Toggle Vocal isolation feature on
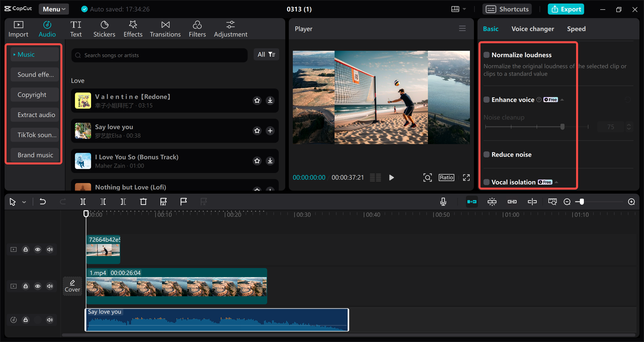 pos(487,182)
